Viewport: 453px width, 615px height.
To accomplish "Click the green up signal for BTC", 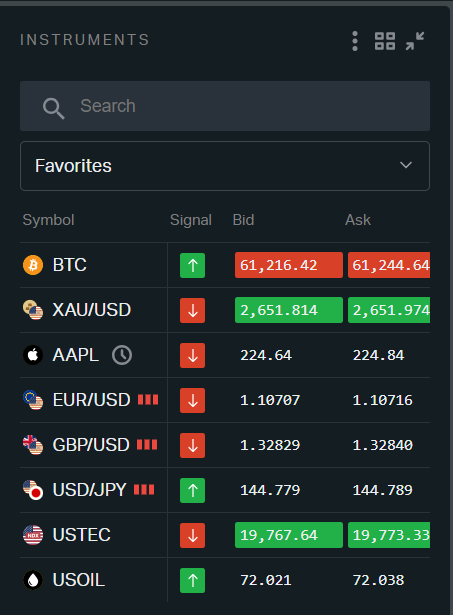I will (192, 266).
